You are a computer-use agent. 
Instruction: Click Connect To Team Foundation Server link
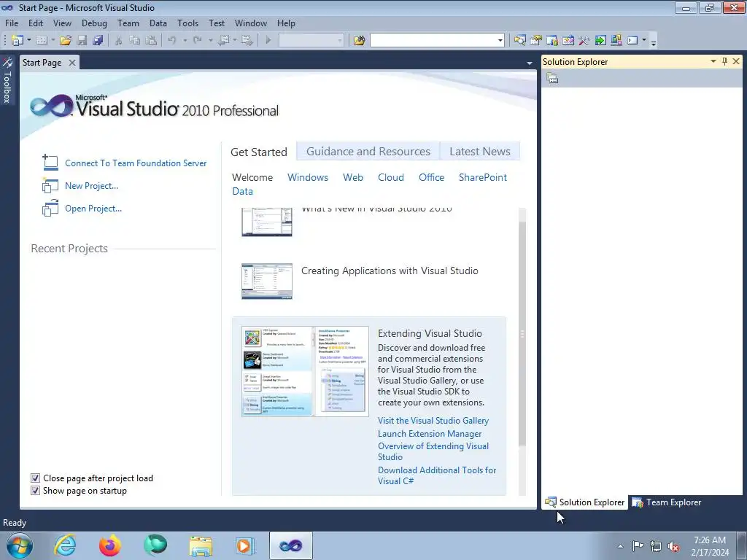click(x=136, y=163)
